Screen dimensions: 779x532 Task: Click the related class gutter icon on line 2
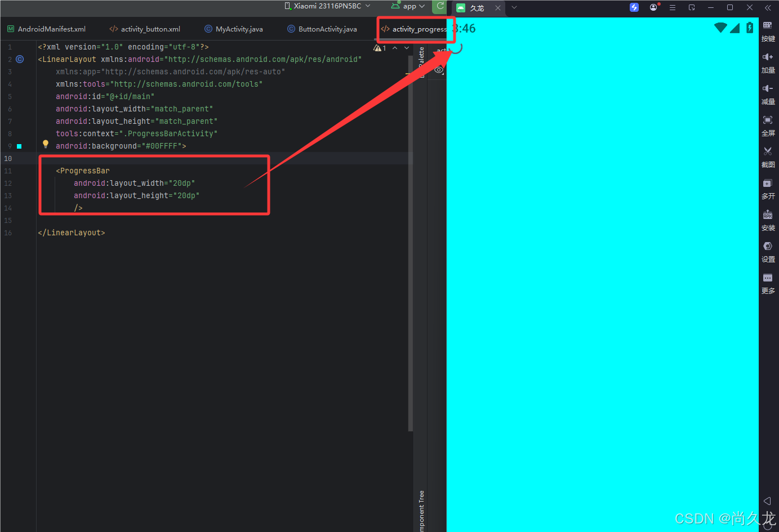(x=20, y=59)
